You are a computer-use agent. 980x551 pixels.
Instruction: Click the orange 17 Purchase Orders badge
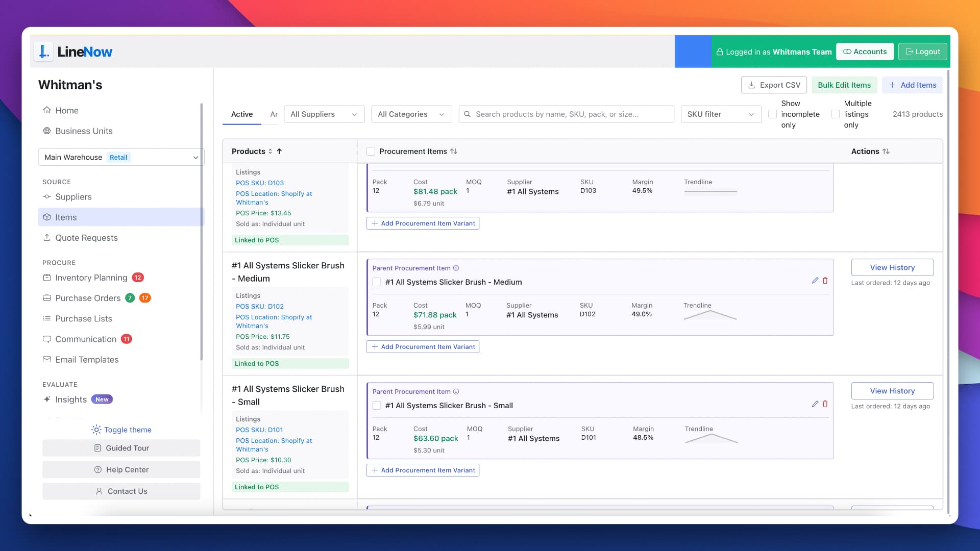145,298
